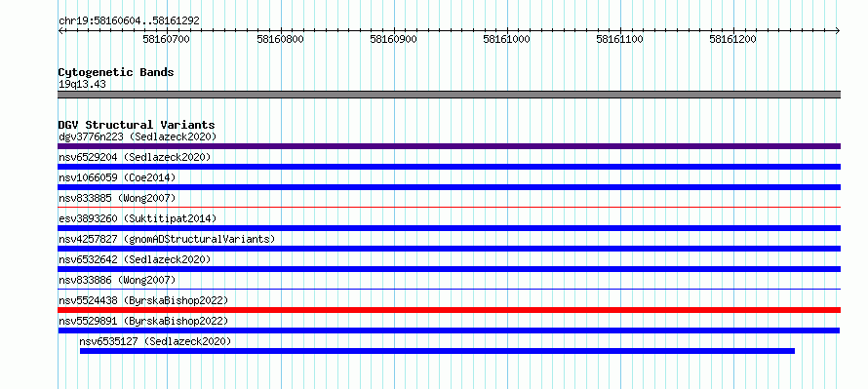The height and width of the screenshot is (389, 868).
Task: Click the nsv4257827 blue variant bar
Action: pos(449,249)
